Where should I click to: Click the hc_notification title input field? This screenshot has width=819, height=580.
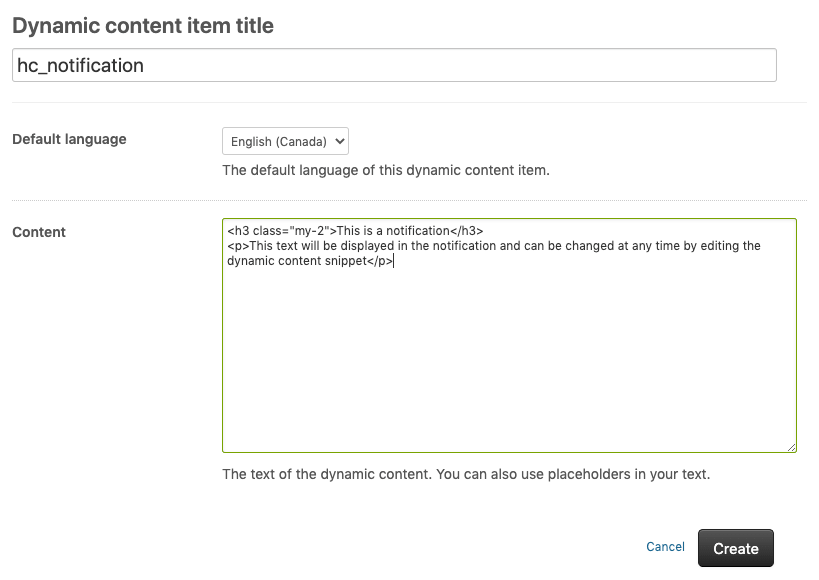click(394, 66)
